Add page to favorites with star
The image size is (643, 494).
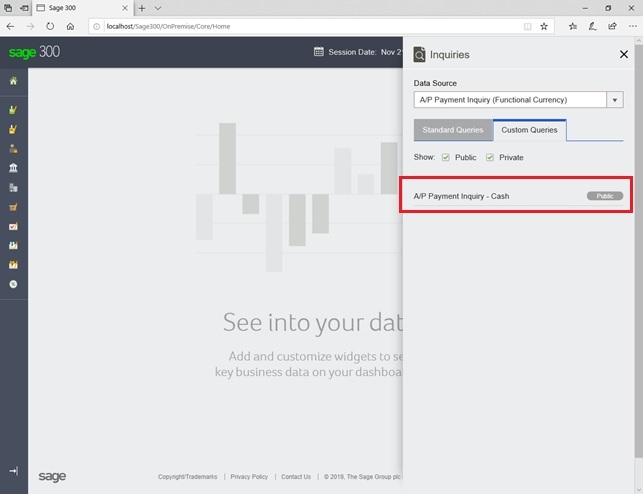[x=544, y=26]
